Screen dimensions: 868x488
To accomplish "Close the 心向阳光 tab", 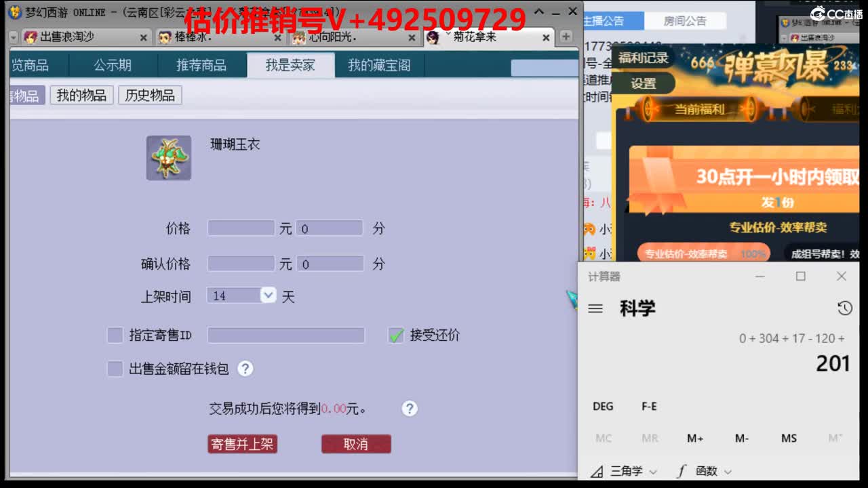I will (412, 38).
